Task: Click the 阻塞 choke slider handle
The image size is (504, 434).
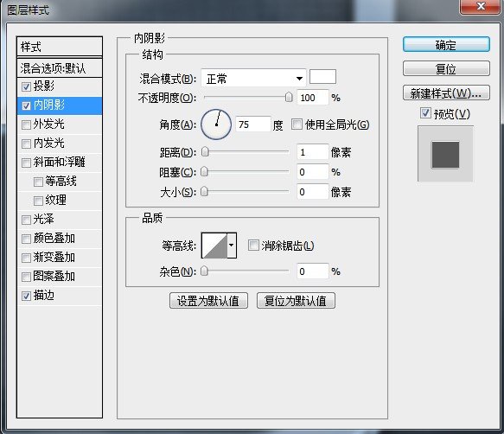Action: (x=204, y=172)
